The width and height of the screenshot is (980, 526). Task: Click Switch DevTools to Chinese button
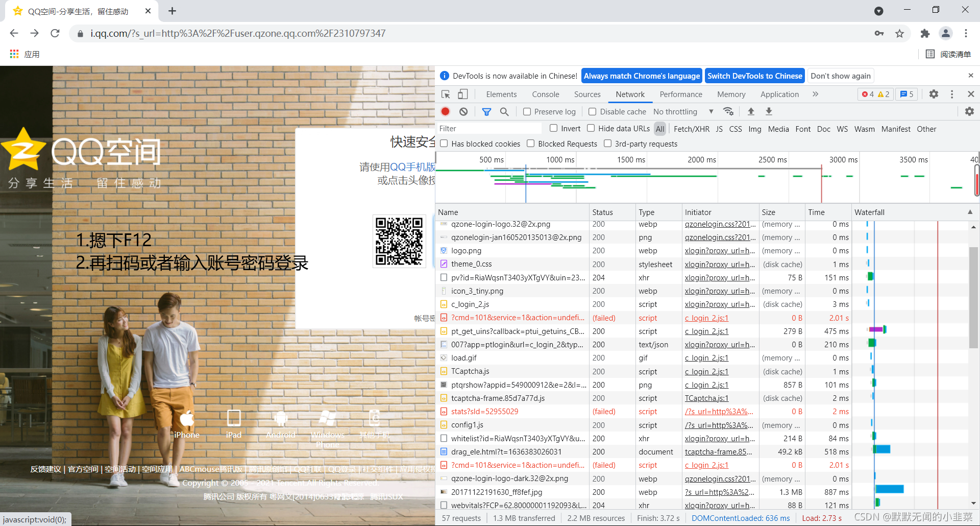point(755,76)
